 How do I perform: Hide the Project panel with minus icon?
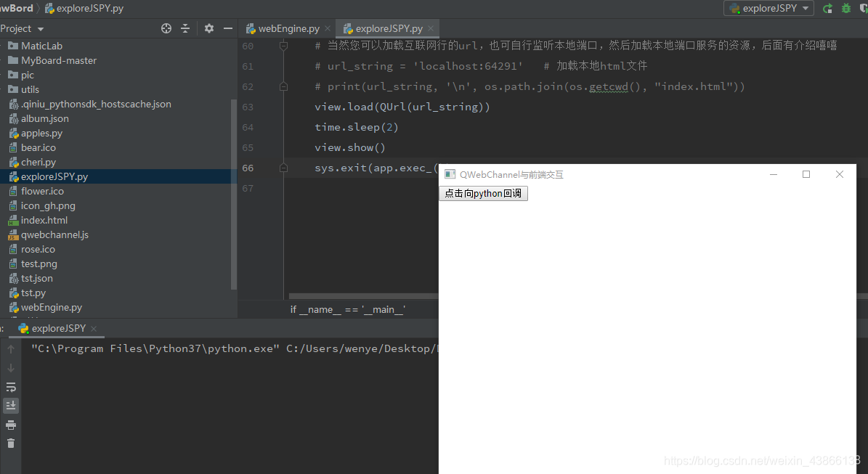[227, 28]
